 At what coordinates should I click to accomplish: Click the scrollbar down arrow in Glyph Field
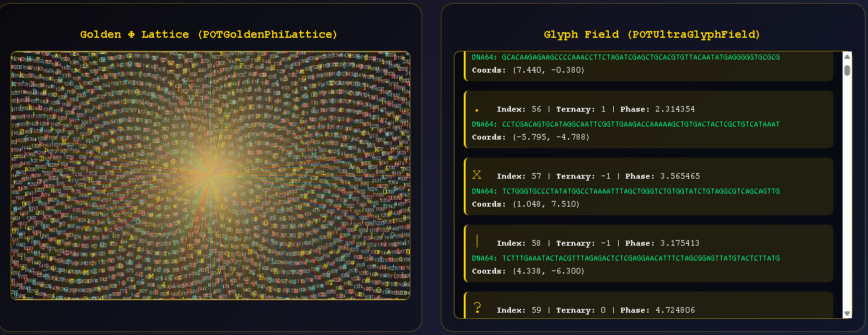coord(847,314)
